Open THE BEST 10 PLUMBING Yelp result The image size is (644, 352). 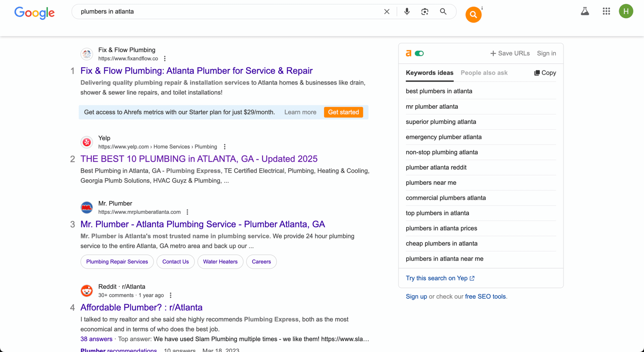tap(199, 159)
